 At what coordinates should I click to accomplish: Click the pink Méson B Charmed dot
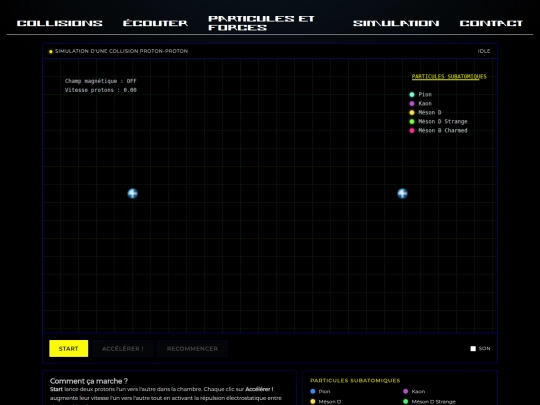pos(412,130)
